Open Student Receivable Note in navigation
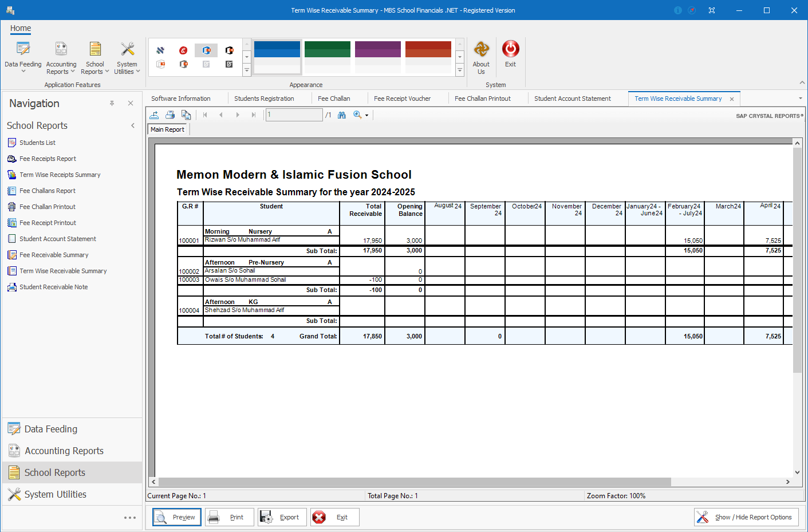 [x=53, y=287]
